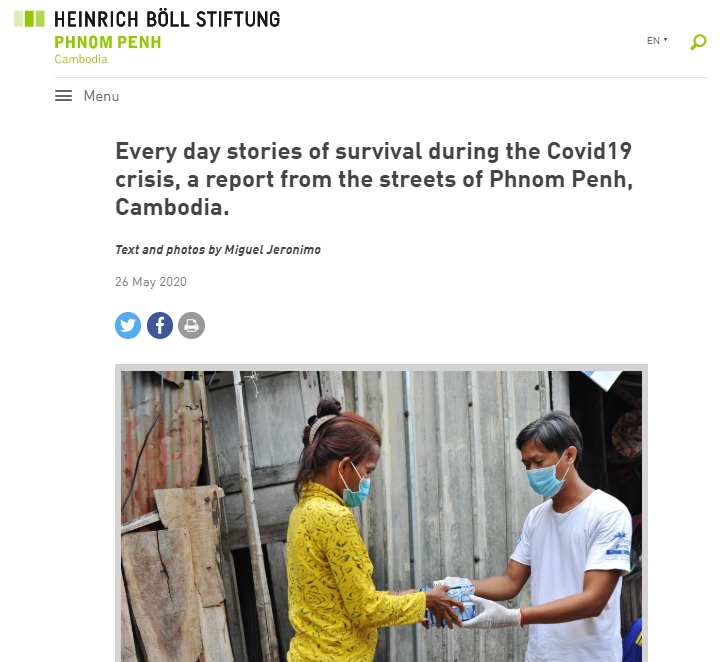This screenshot has width=726, height=662.
Task: Open the Menu label in navigation
Action: coord(101,96)
